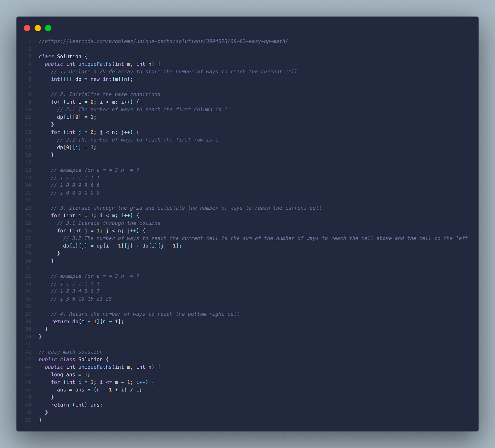Click the leetcode URL comment on line 1
Viewport: 495px width, 448px height.
pyautogui.click(x=163, y=41)
